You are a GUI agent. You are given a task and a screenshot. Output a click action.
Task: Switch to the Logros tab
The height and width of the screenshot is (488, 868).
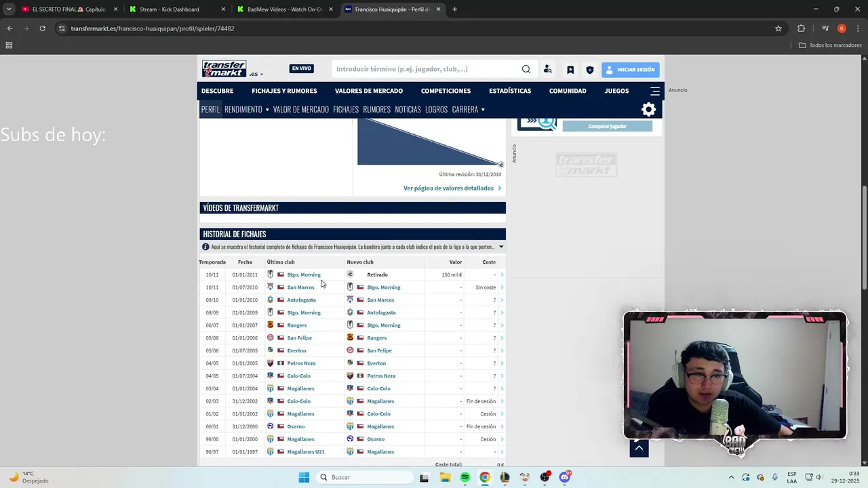tap(437, 109)
